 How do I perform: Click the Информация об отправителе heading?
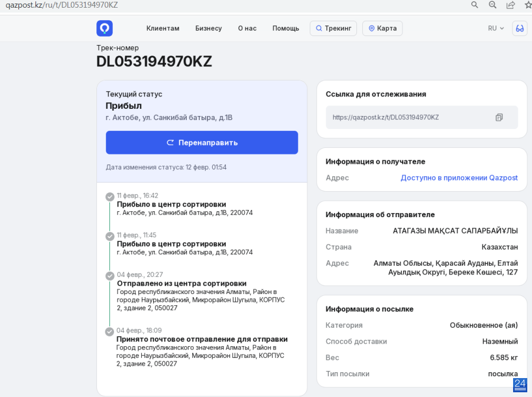[380, 215]
